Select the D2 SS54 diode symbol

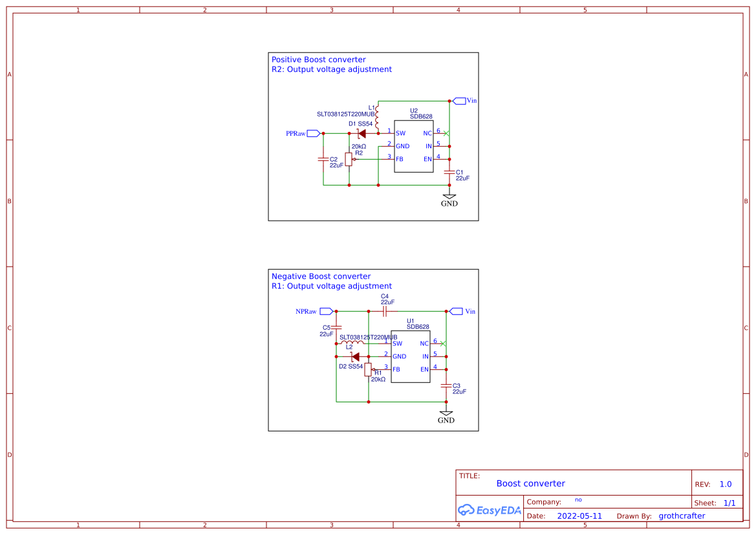(x=355, y=357)
